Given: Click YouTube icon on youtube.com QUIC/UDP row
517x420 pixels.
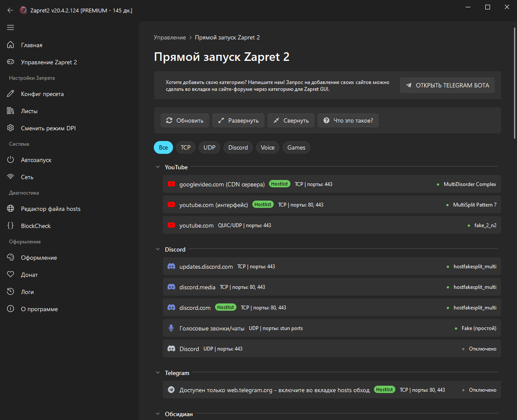Looking at the screenshot, I should (171, 225).
